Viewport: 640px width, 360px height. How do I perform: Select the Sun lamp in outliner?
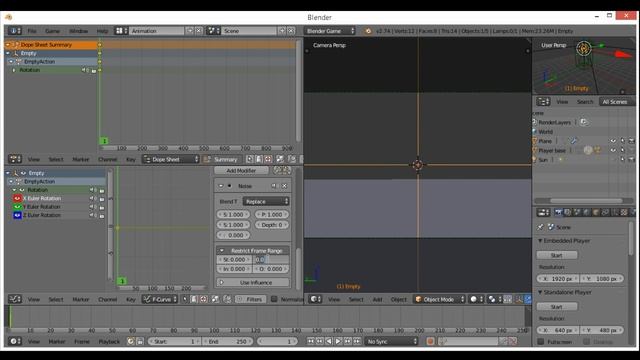[x=543, y=160]
